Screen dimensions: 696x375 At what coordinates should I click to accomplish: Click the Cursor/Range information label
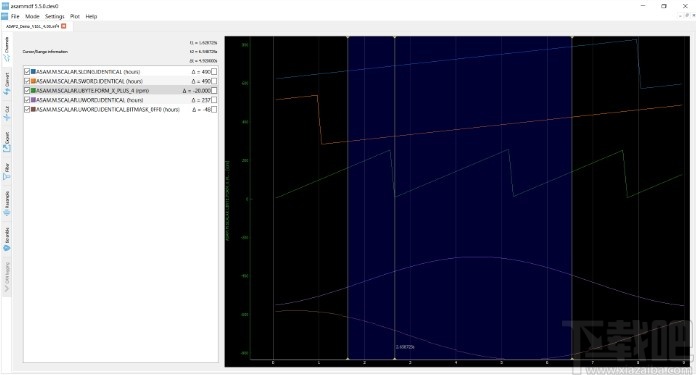click(x=45, y=52)
